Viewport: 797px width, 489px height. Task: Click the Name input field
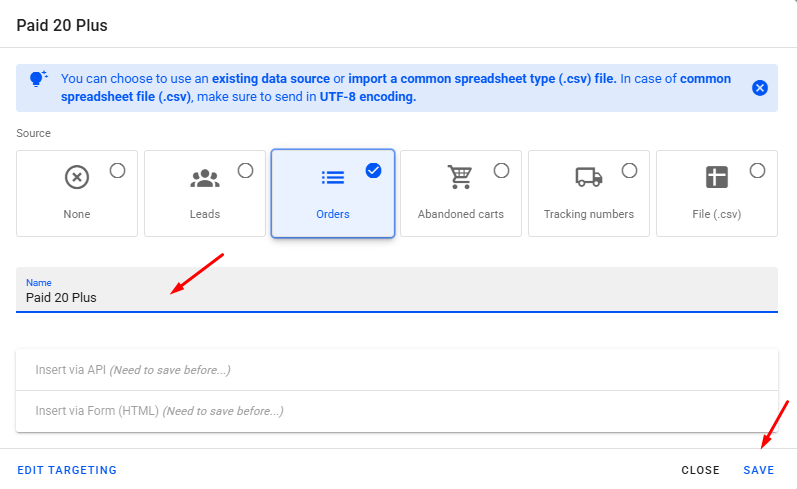click(396, 297)
